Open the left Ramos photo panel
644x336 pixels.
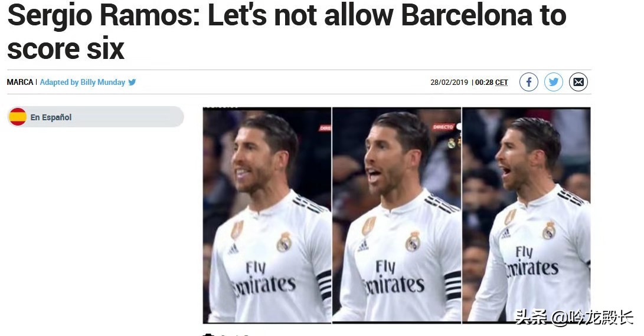click(267, 215)
